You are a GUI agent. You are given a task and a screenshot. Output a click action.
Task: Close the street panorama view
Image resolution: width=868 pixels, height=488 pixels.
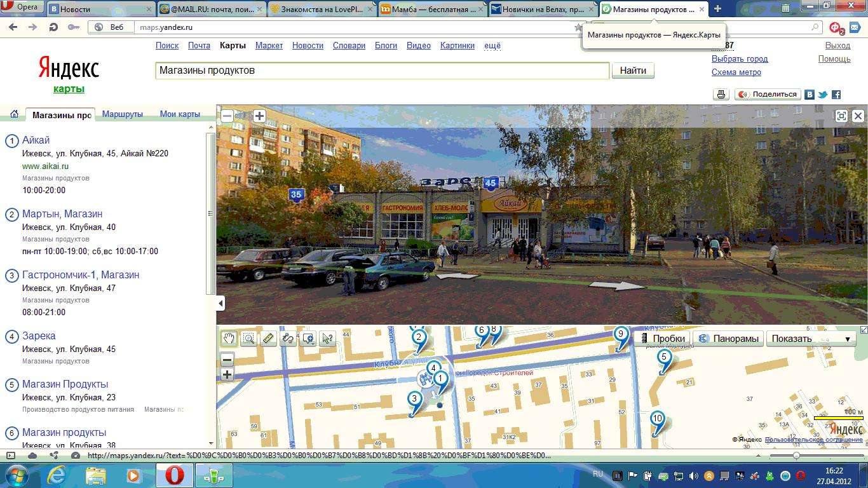(x=858, y=116)
